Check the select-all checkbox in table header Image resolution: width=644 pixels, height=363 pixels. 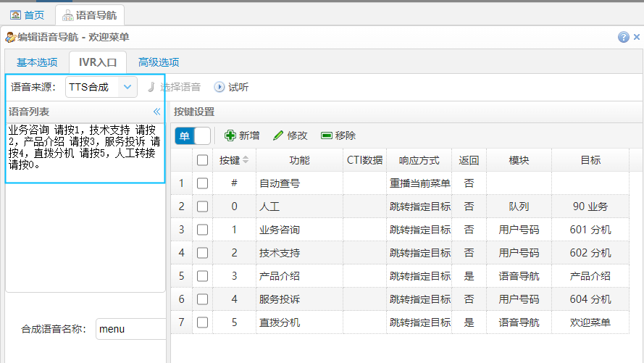point(203,160)
